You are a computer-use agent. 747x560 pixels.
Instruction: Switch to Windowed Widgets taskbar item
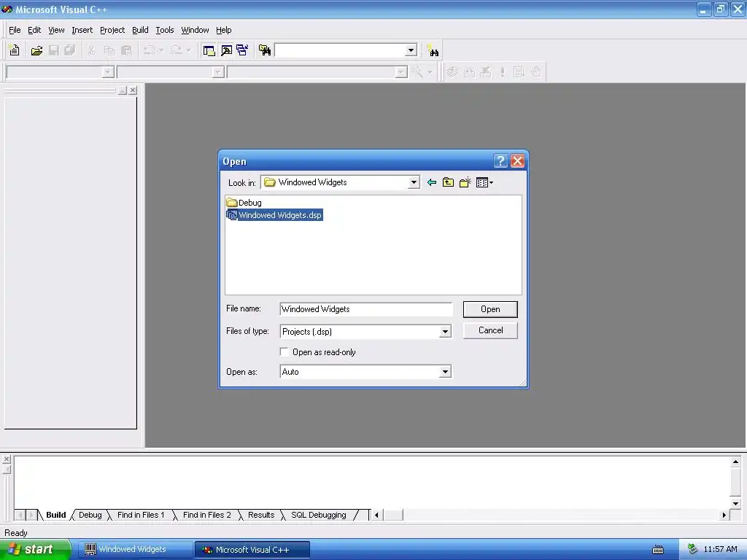[x=134, y=550]
